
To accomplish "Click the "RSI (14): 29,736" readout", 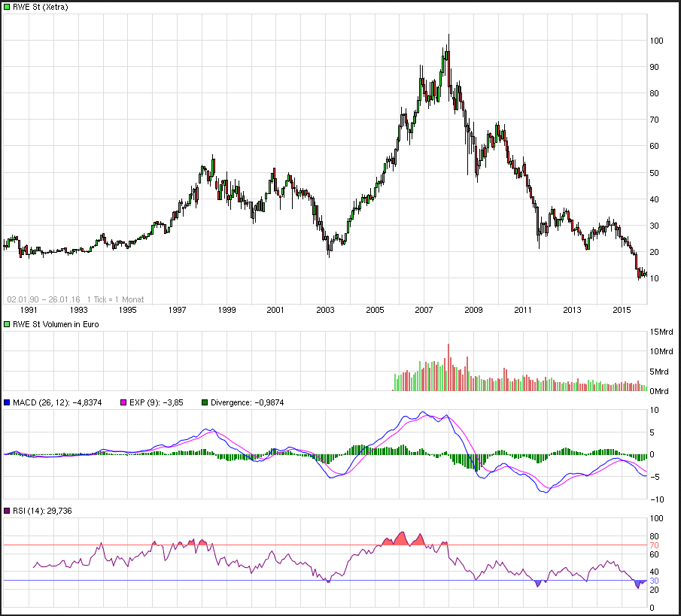I will point(42,511).
